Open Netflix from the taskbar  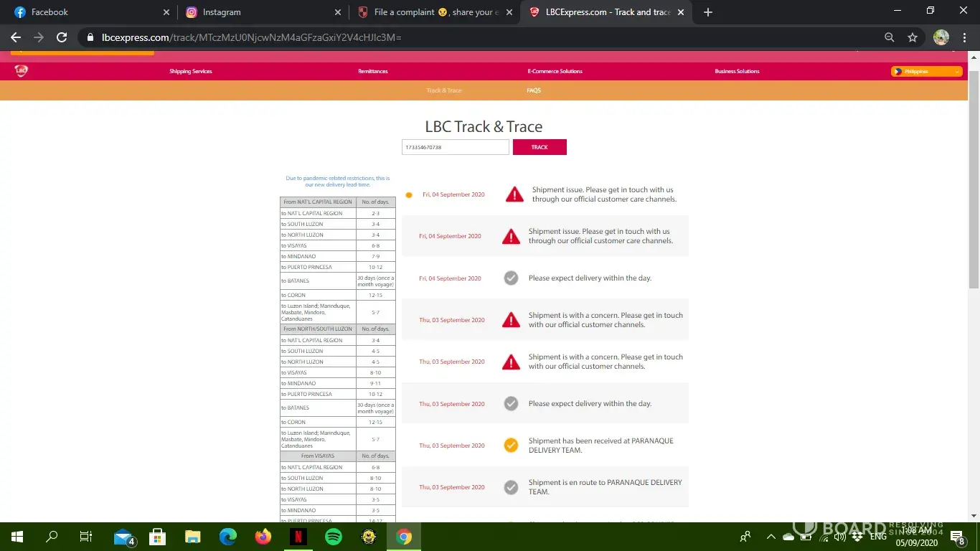pyautogui.click(x=298, y=537)
